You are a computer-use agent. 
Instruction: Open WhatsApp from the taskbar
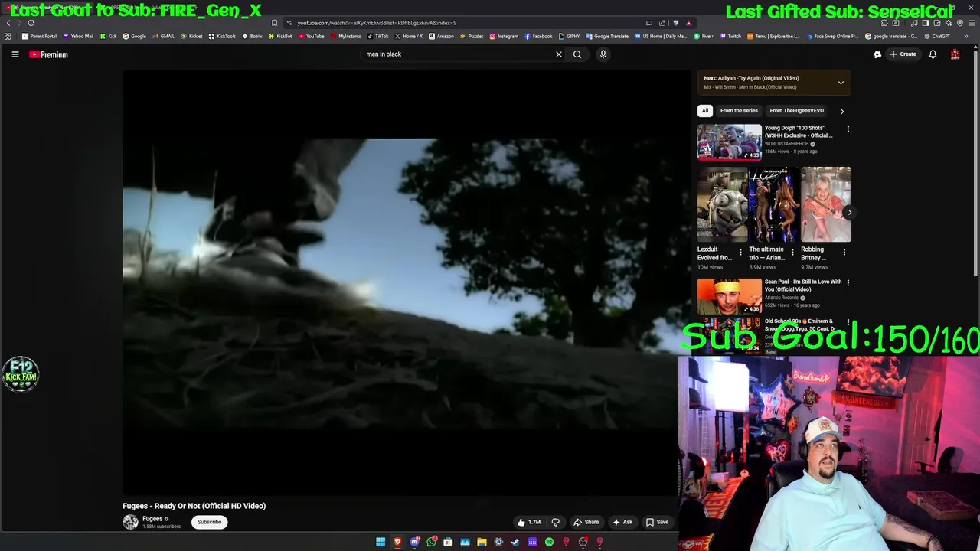tap(431, 542)
